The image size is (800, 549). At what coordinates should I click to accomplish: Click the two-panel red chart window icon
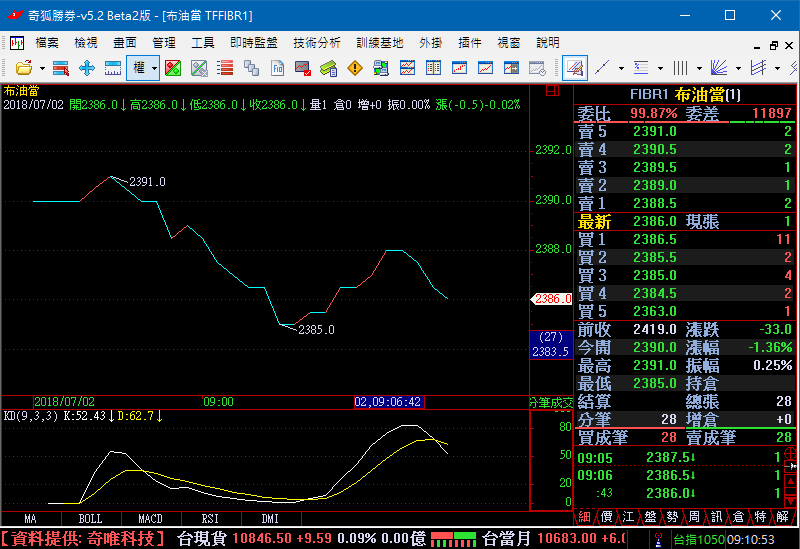pos(407,68)
